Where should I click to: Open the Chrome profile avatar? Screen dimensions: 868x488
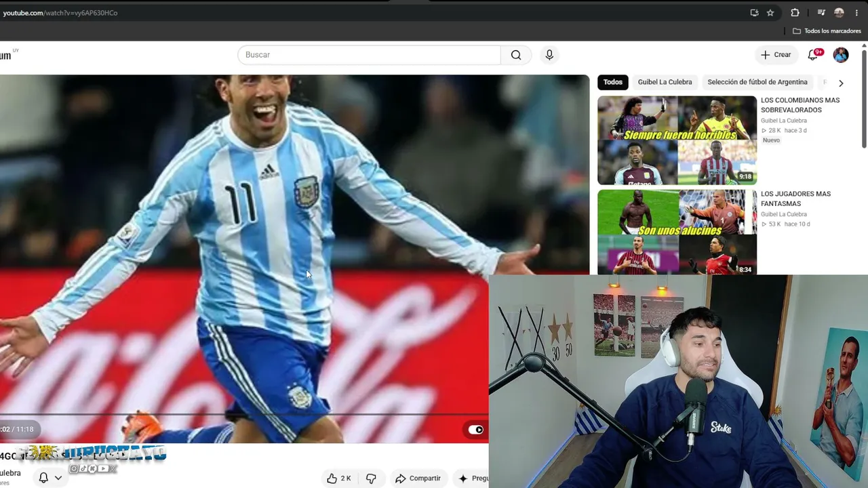839,13
